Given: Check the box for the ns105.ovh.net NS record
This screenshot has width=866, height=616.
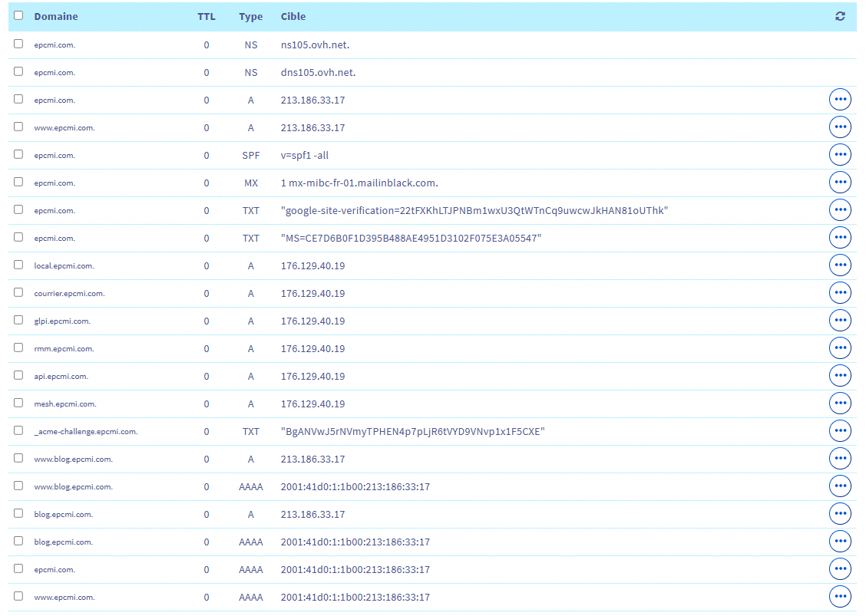Looking at the screenshot, I should [18, 44].
